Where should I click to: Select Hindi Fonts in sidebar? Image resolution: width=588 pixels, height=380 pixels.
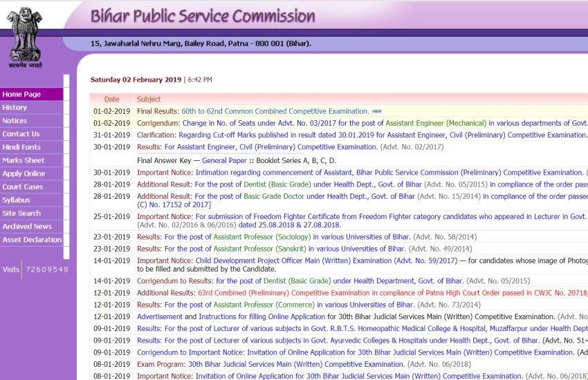pyautogui.click(x=21, y=147)
